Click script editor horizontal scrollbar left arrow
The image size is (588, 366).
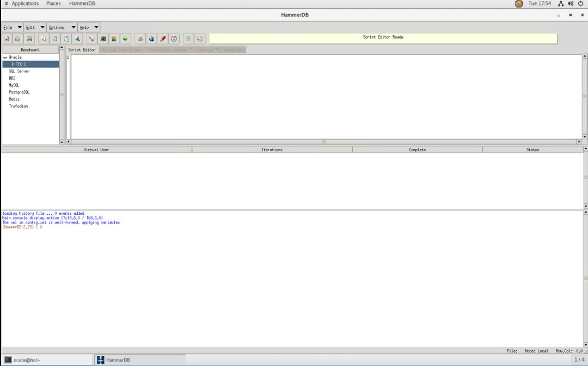click(68, 142)
